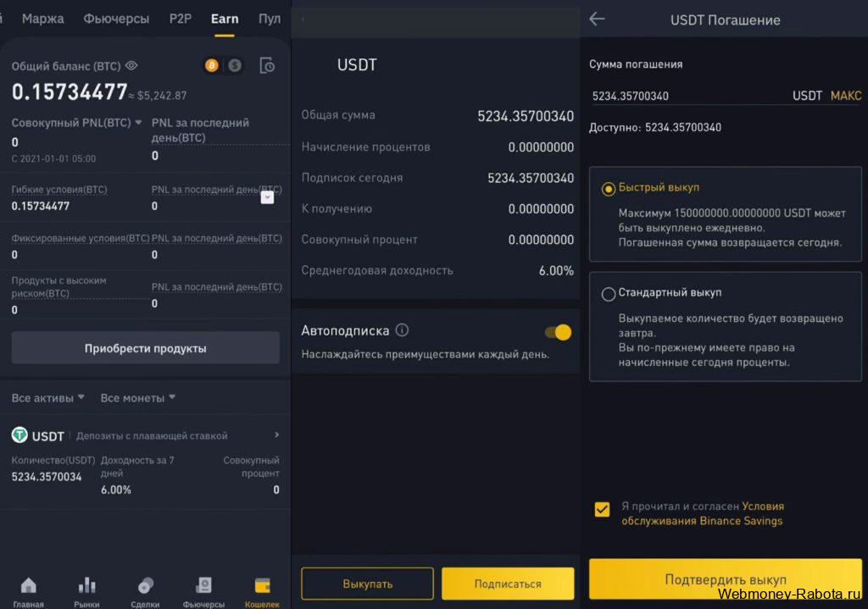Viewport: 868px width, 609px height.
Task: Open the Все монеты filter dropdown
Action: [138, 398]
